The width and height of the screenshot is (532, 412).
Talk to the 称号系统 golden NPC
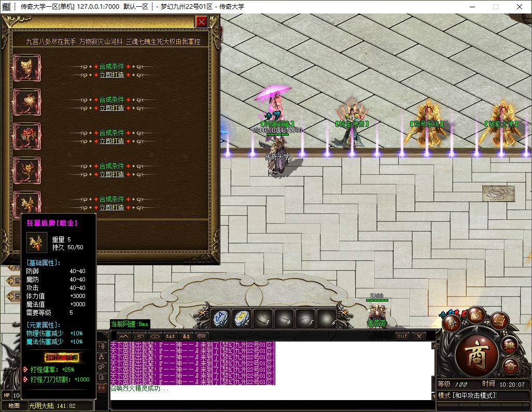[427, 123]
